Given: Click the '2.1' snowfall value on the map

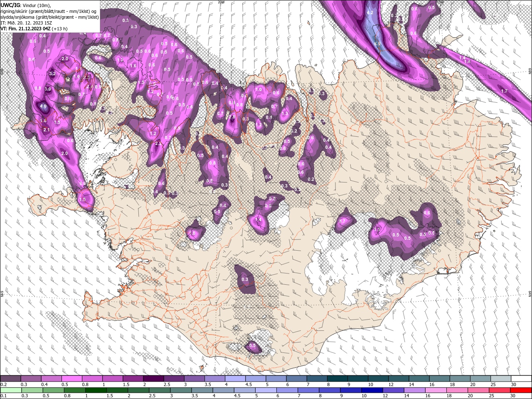Looking at the screenshot, I should coord(47,130).
